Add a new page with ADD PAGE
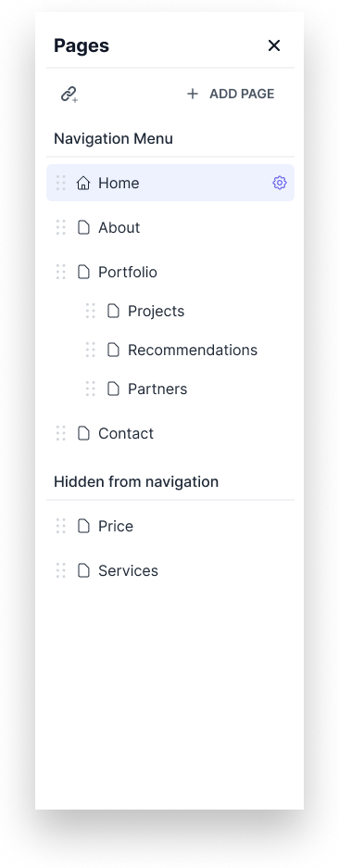Image resolution: width=339 pixels, height=868 pixels. tap(230, 94)
